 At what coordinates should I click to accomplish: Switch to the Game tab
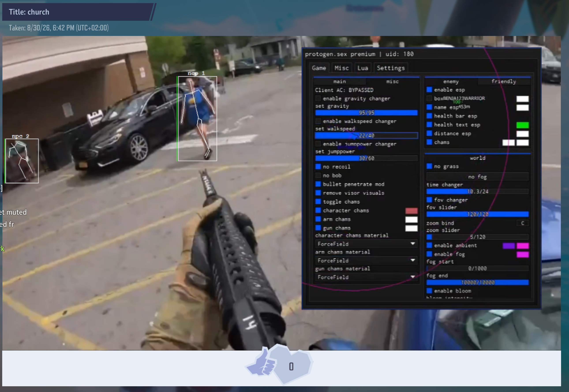point(319,68)
